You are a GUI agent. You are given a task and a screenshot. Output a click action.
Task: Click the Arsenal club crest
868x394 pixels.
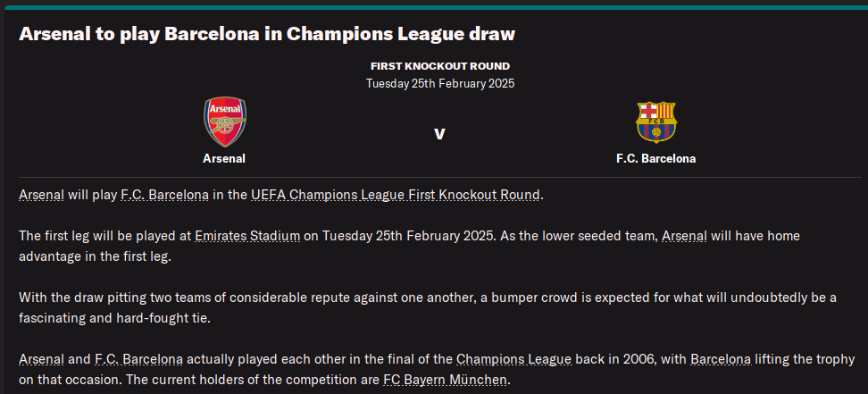tap(224, 122)
